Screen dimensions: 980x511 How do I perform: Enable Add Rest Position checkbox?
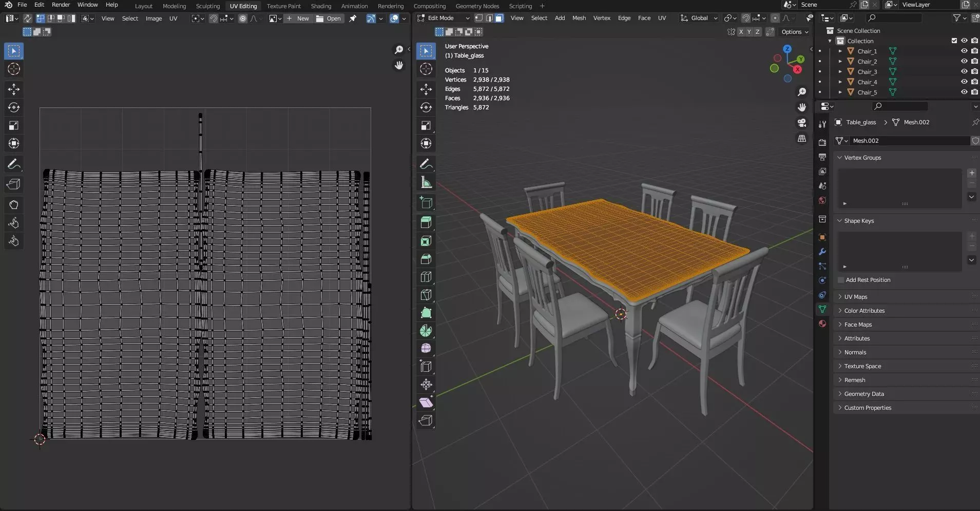(x=841, y=280)
